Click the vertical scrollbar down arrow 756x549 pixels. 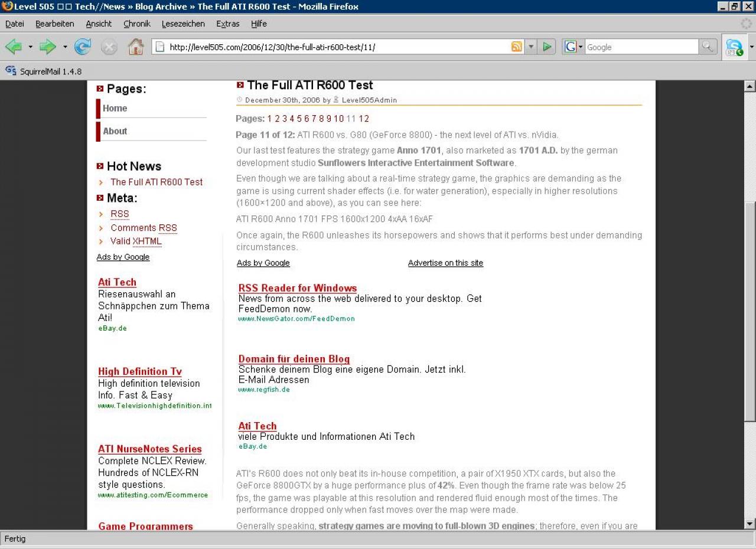click(x=750, y=524)
